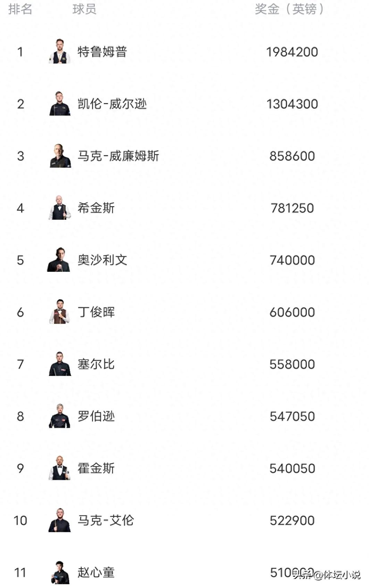
Task: Tap Ding Junhui's avatar photo
Action: [x=60, y=312]
